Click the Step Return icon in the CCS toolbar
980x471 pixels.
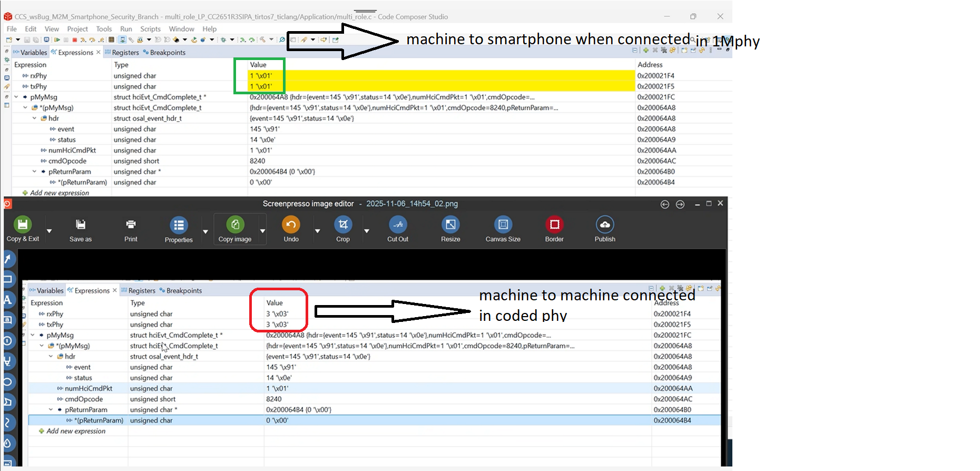[101, 40]
